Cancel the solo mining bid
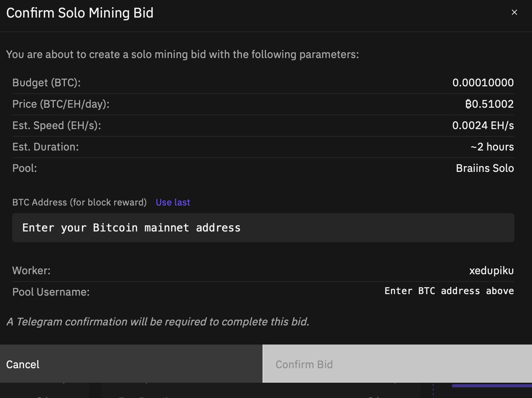532x398 pixels. click(131, 364)
